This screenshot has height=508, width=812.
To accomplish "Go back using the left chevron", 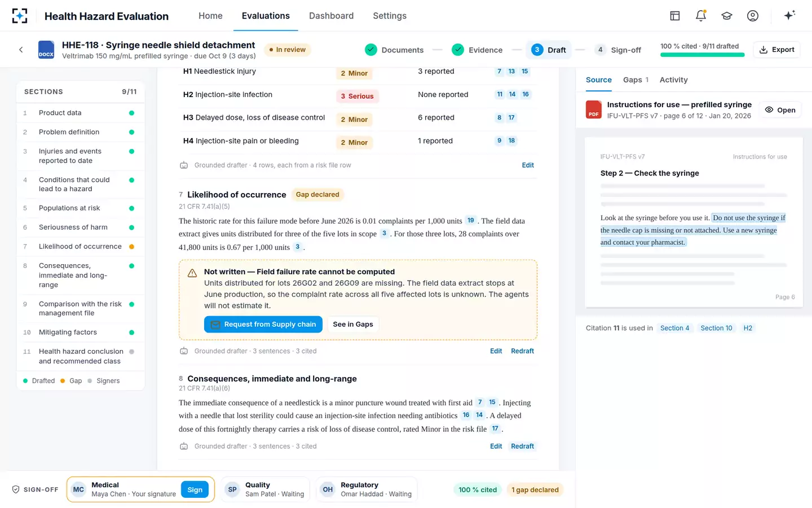I will [21, 50].
